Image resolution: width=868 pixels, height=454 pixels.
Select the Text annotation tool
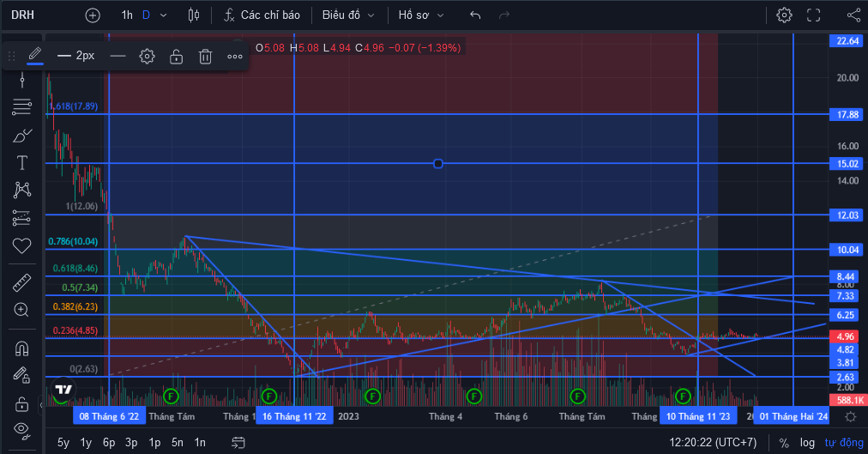click(x=21, y=163)
